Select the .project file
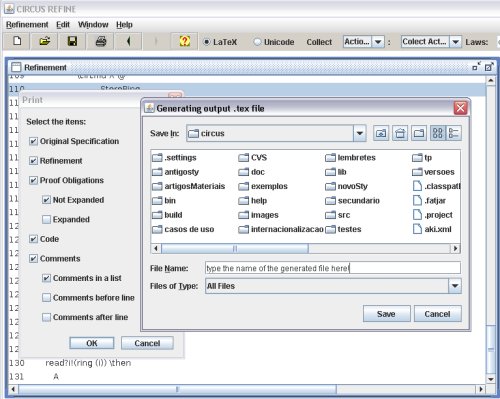 click(433, 215)
